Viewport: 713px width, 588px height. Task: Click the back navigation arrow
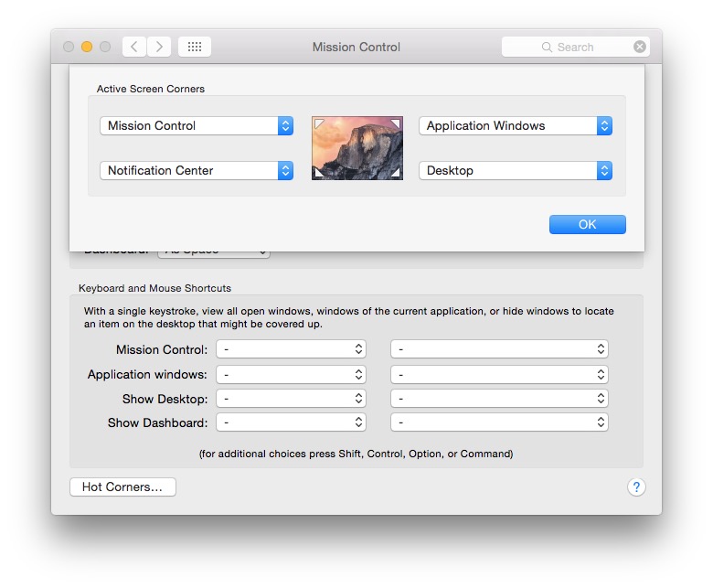pos(134,47)
